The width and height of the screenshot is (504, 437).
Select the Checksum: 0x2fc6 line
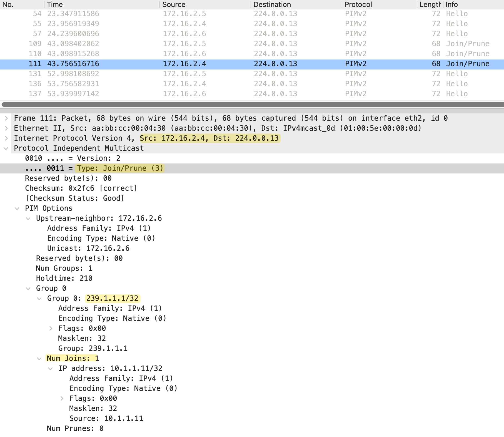coord(81,188)
